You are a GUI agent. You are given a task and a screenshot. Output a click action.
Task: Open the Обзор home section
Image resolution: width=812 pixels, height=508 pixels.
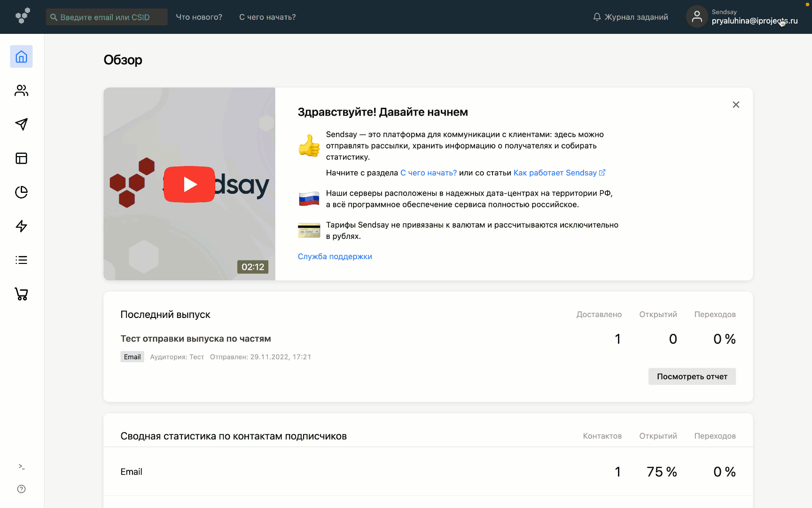21,56
